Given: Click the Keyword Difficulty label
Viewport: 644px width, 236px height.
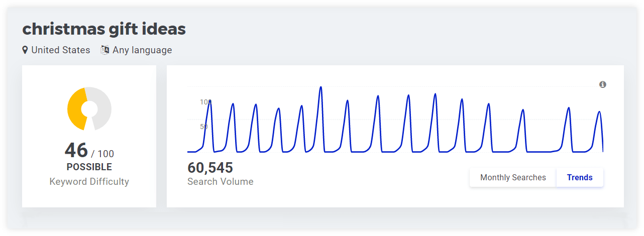Looking at the screenshot, I should click(x=89, y=182).
